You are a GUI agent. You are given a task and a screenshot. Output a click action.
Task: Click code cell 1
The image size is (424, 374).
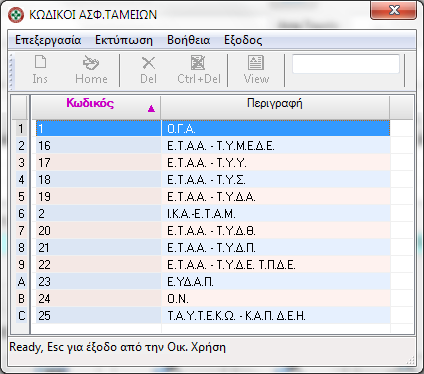(98, 128)
